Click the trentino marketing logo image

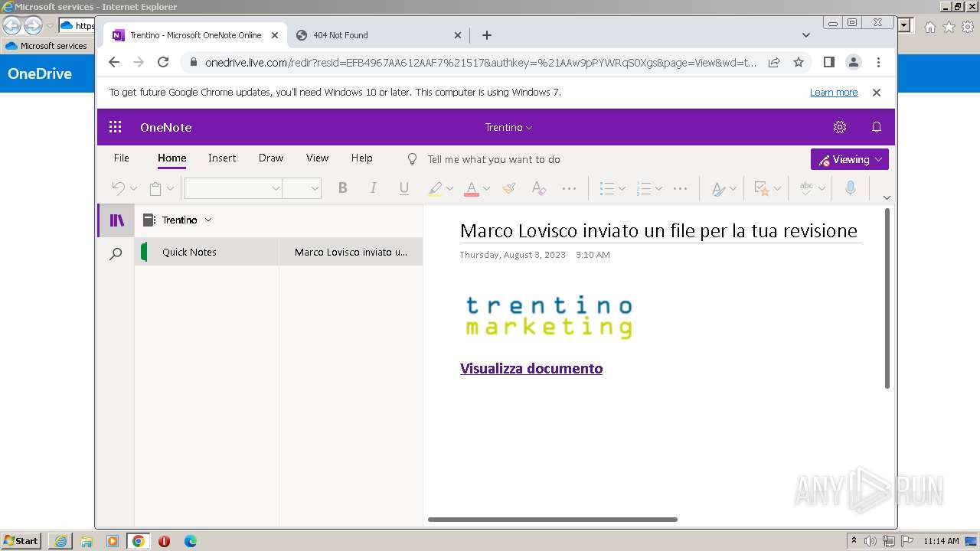[549, 317]
